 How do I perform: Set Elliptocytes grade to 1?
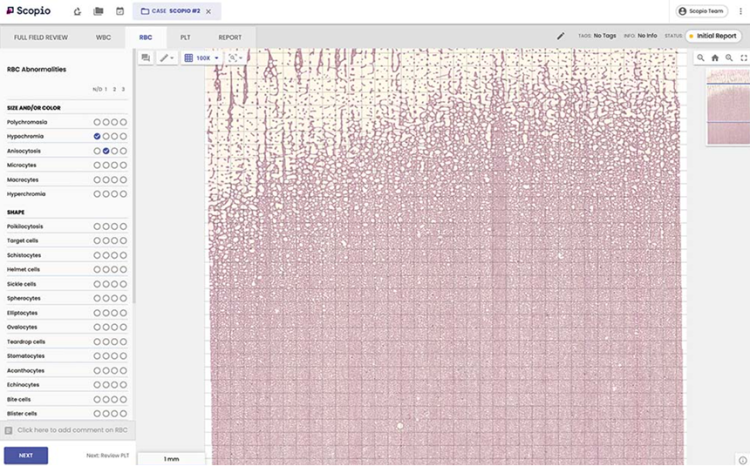pyautogui.click(x=106, y=313)
